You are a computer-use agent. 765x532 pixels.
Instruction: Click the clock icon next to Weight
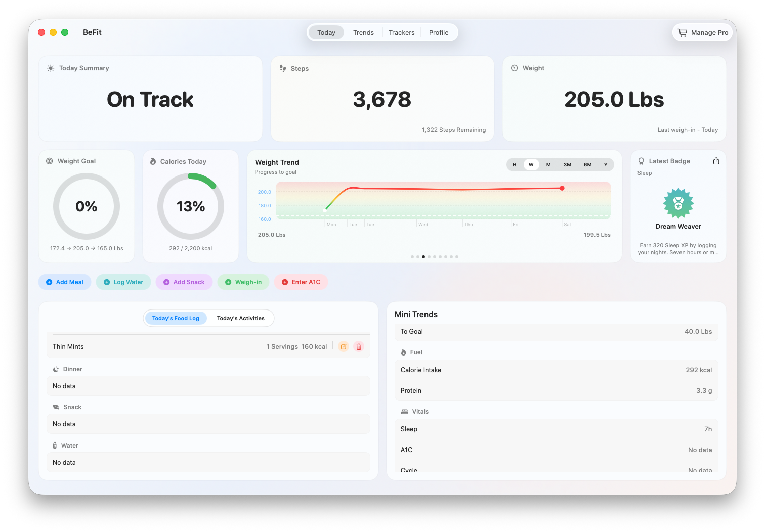coord(514,68)
